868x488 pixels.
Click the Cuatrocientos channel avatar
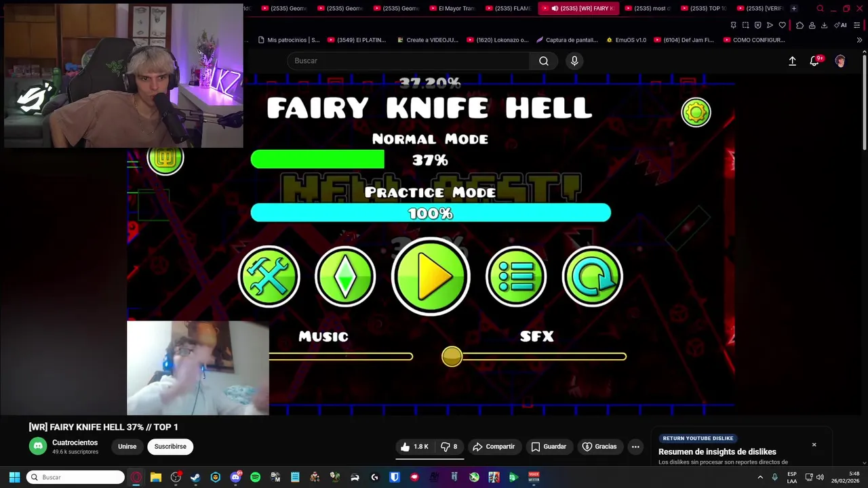pos(38,446)
